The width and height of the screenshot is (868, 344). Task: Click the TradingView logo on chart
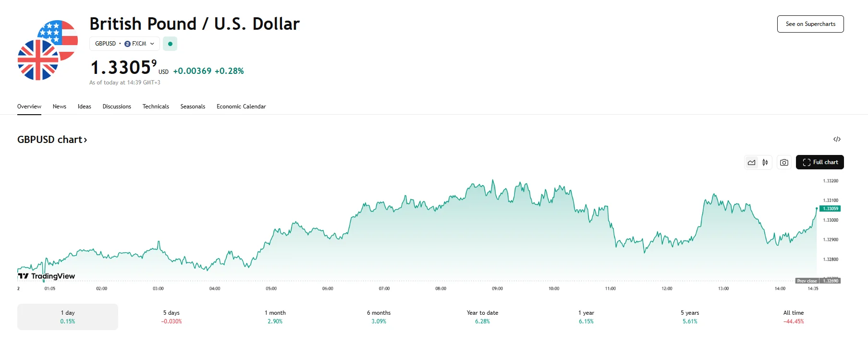(47, 276)
